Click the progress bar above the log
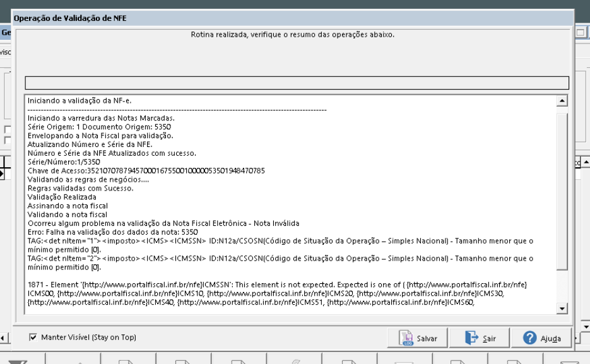The width and height of the screenshot is (590, 364). tap(297, 83)
